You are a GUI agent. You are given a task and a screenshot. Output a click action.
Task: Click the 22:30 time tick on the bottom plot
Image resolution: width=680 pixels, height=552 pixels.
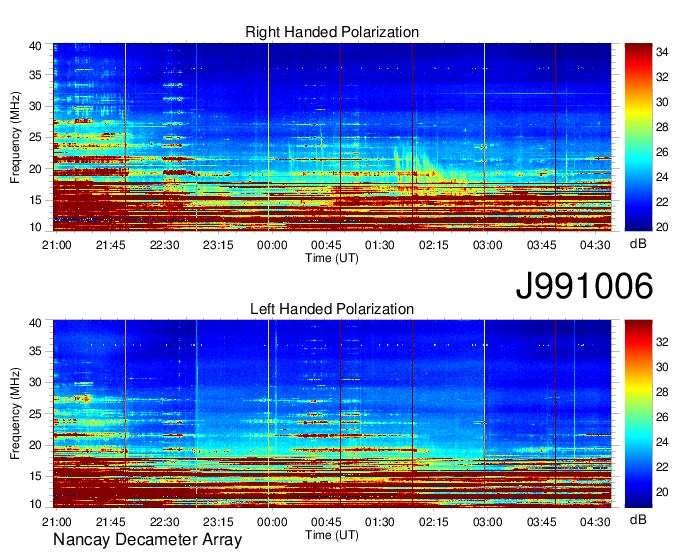pyautogui.click(x=164, y=522)
